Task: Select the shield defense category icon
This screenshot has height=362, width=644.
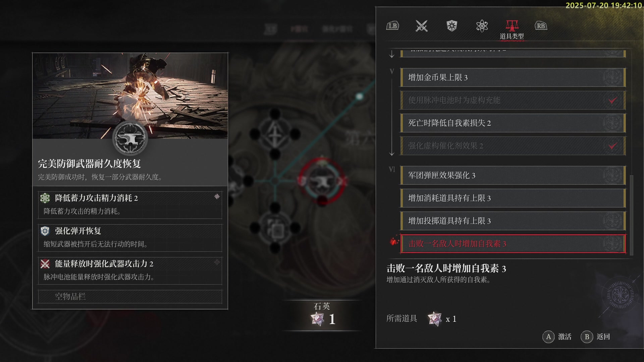Action: (452, 26)
